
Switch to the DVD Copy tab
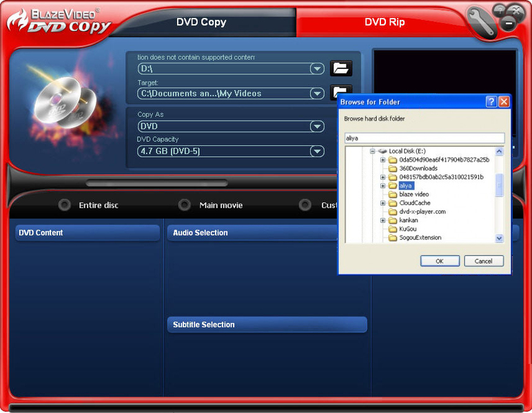[201, 22]
